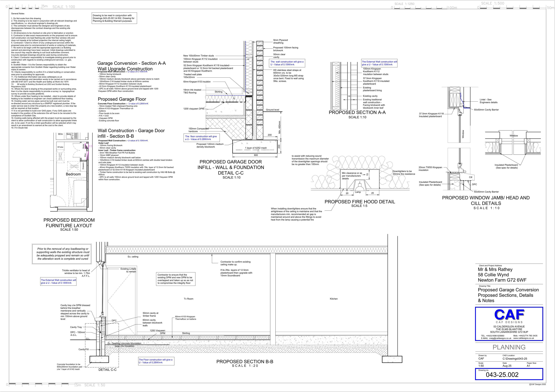Click 'Cavity Tray' annotation
Image resolution: width=555 pixels, height=392 pixels.
76,327
